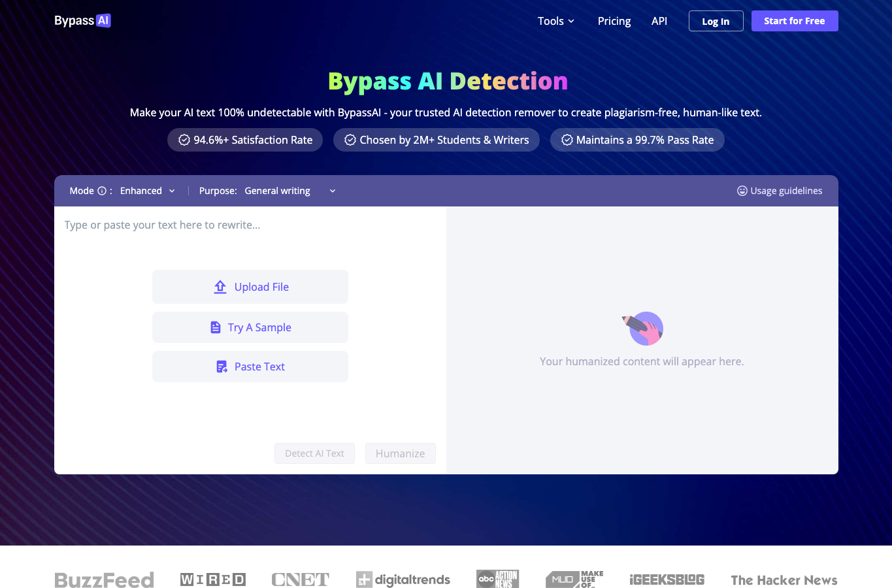
Task: Click the CNET logo
Action: [x=301, y=580]
